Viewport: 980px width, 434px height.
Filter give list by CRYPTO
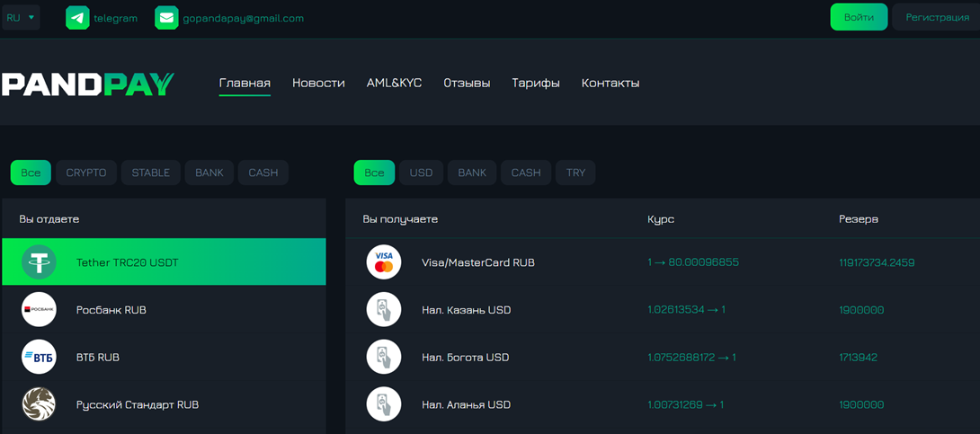pos(86,173)
